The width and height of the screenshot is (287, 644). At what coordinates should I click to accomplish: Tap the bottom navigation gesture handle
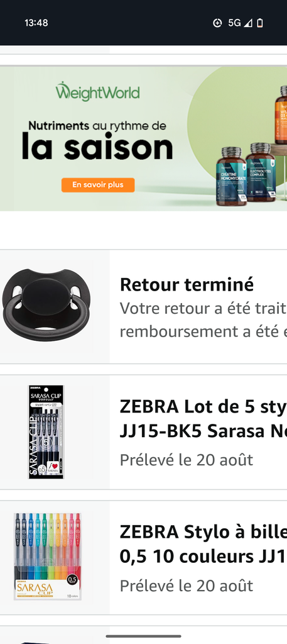(x=143, y=636)
